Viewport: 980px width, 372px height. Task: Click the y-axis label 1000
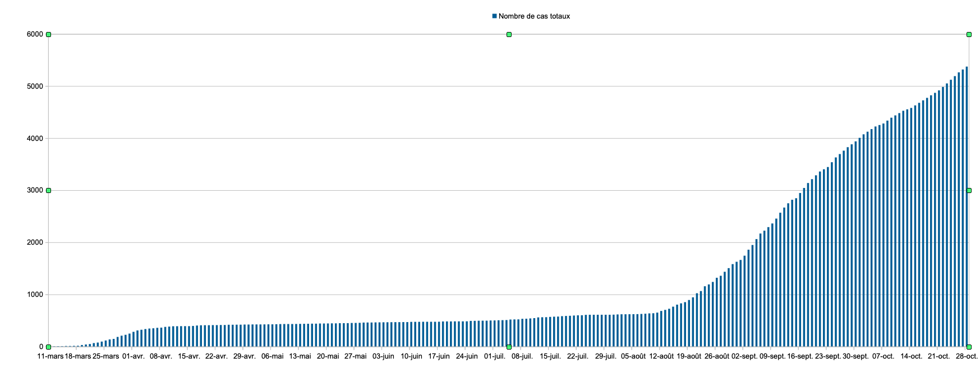tap(35, 295)
